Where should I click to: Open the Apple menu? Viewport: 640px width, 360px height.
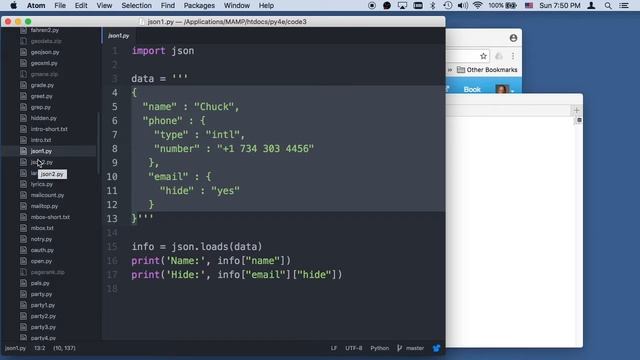[x=13, y=5]
